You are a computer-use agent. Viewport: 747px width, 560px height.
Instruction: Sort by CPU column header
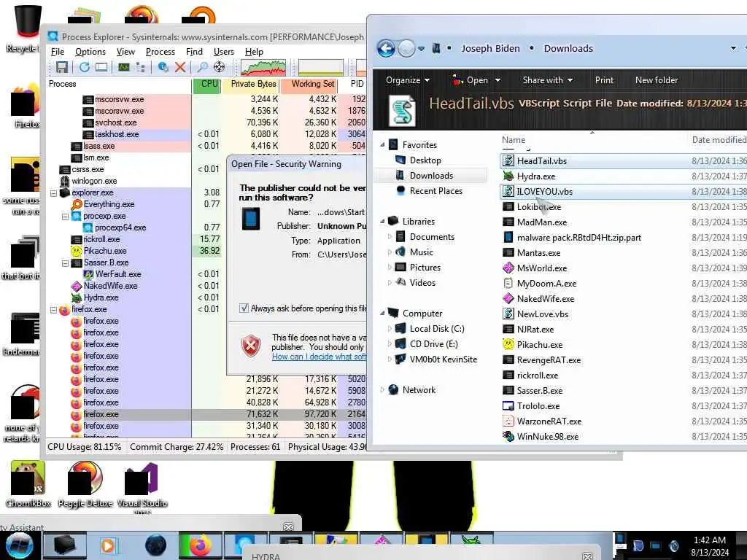206,85
